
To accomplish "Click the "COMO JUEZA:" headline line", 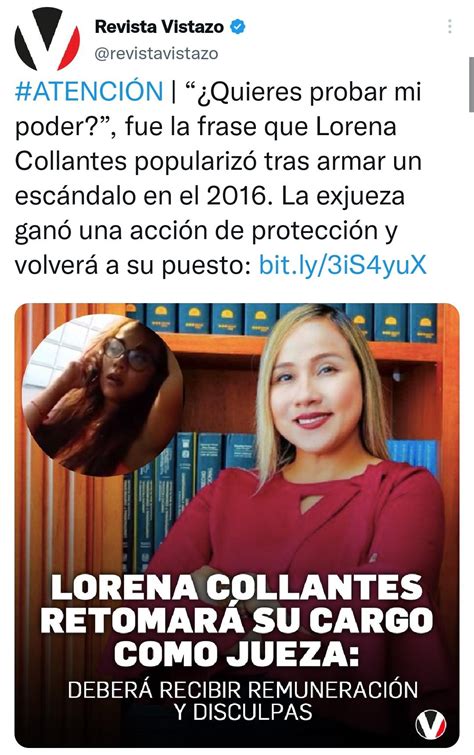I will [237, 654].
